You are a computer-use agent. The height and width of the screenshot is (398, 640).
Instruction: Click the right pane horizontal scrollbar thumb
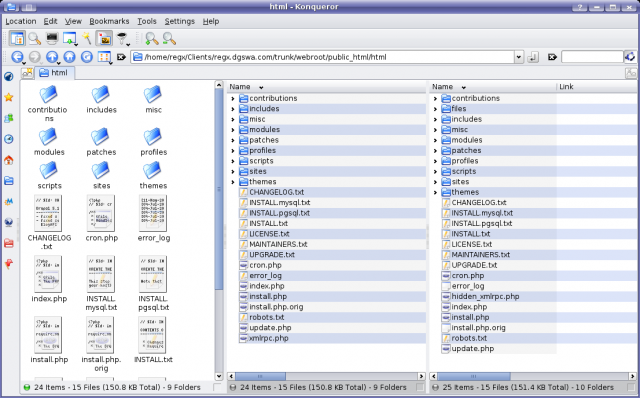474,376
